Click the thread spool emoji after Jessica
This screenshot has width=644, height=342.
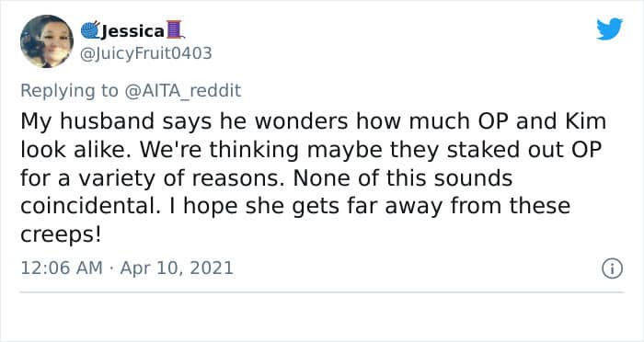pos(175,30)
